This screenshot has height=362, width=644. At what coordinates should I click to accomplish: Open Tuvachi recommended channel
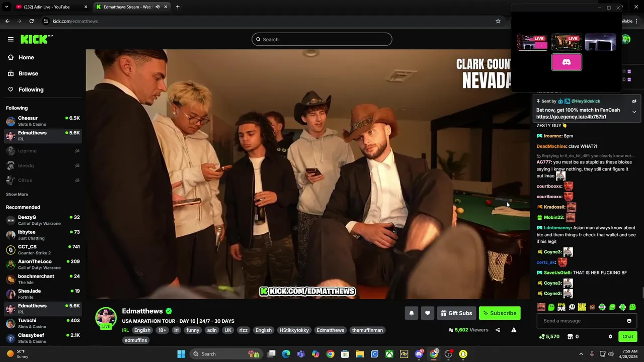point(43,323)
